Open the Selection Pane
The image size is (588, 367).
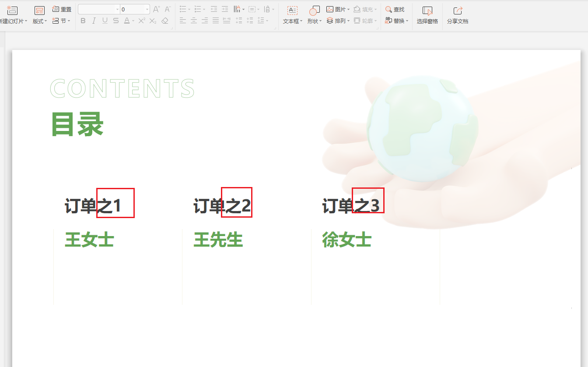pos(427,15)
